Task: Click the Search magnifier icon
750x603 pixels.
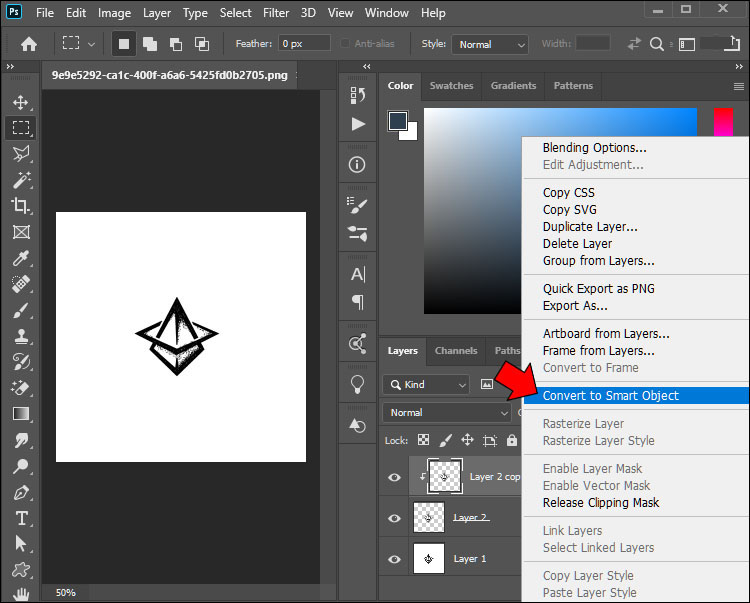Action: (x=657, y=44)
